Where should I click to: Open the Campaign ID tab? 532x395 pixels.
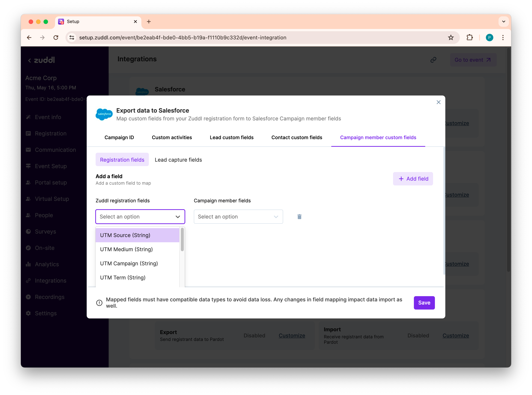(x=119, y=137)
